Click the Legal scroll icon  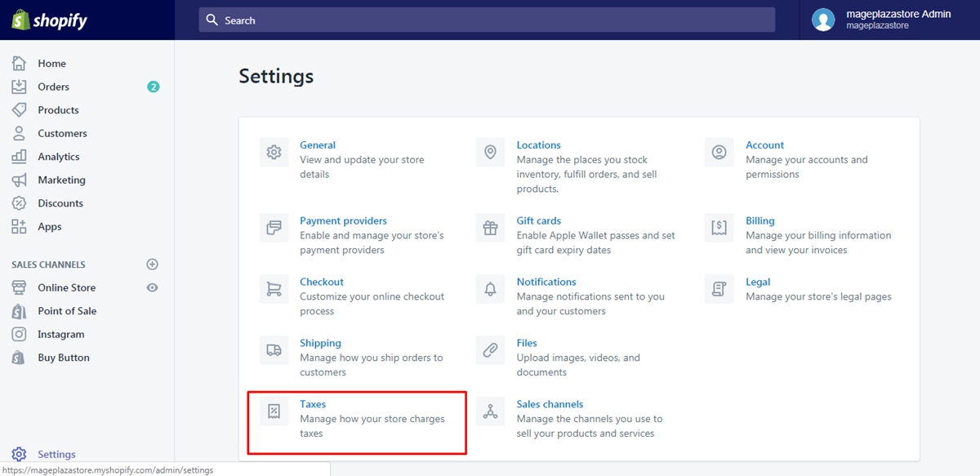(x=719, y=288)
